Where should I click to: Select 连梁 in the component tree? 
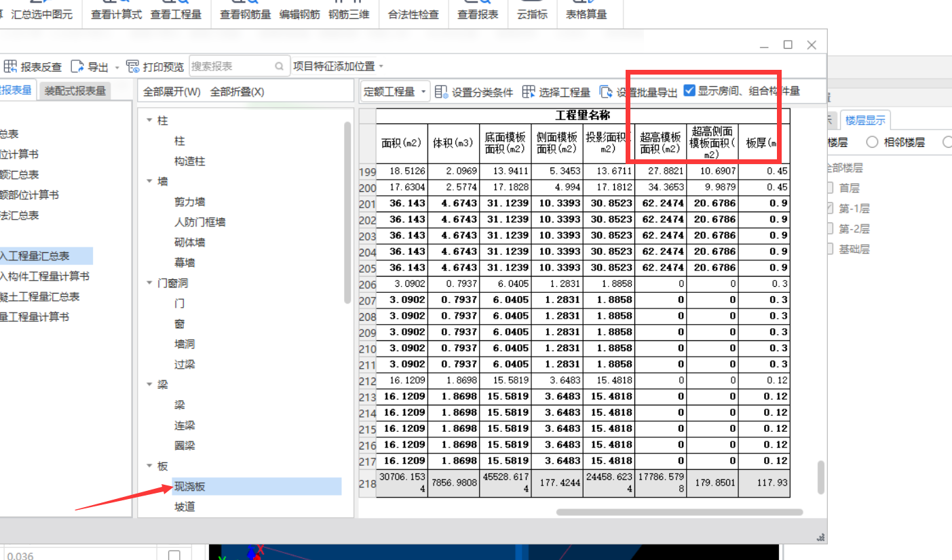click(x=185, y=426)
